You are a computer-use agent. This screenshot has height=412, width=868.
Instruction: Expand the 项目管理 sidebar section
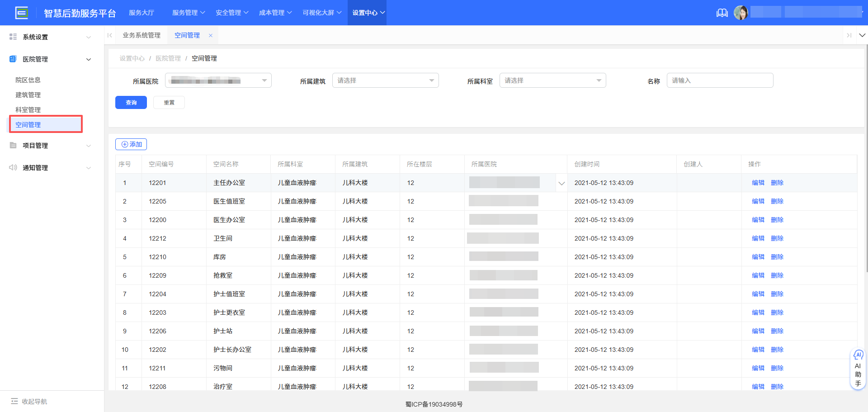[x=50, y=146]
